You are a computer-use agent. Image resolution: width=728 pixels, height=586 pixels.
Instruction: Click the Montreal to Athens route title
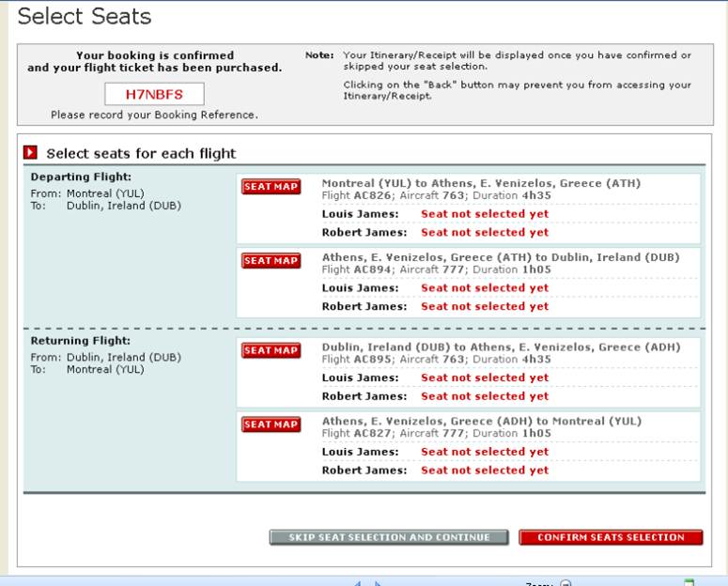coord(481,183)
